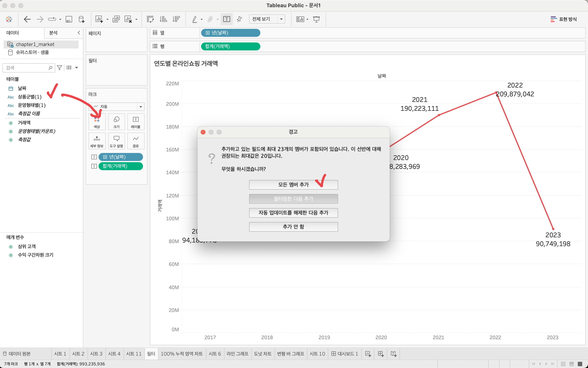Open the 도넛 차트 sheet tab

point(263,354)
